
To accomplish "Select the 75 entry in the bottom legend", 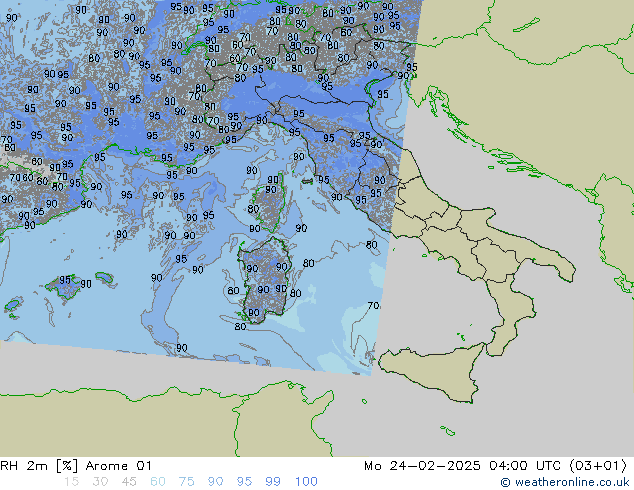I will [186, 482].
